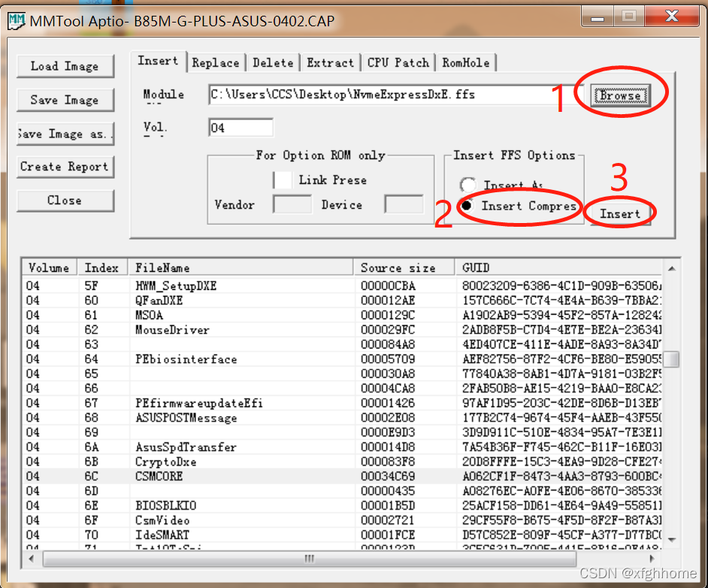Switch to the Insert tab
The image size is (708, 588).
tap(158, 61)
